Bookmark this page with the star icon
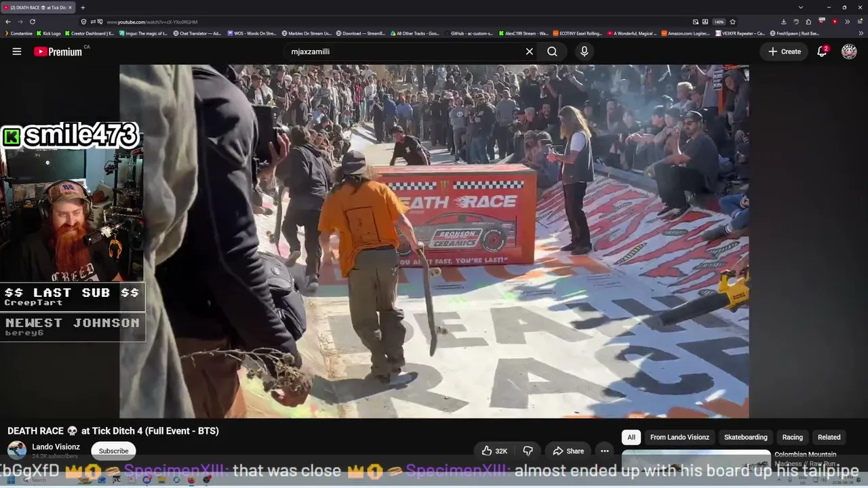The image size is (868, 488). 732,22
